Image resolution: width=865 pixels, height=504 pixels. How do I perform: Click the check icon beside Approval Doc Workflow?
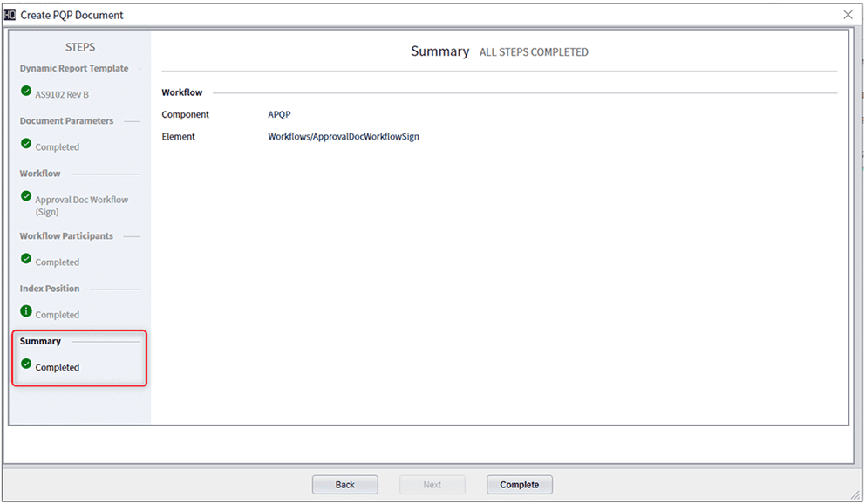coord(26,195)
